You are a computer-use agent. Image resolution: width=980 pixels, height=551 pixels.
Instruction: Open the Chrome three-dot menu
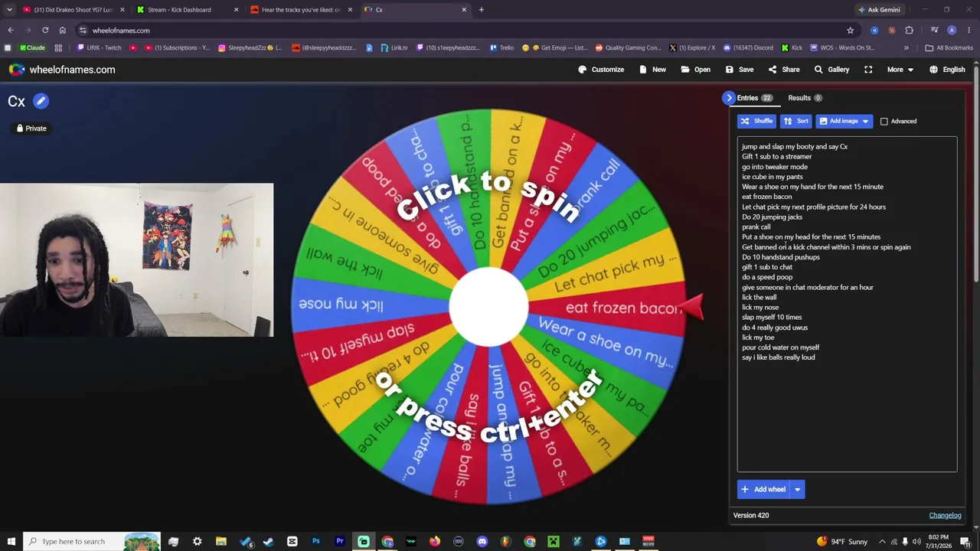[x=969, y=31]
